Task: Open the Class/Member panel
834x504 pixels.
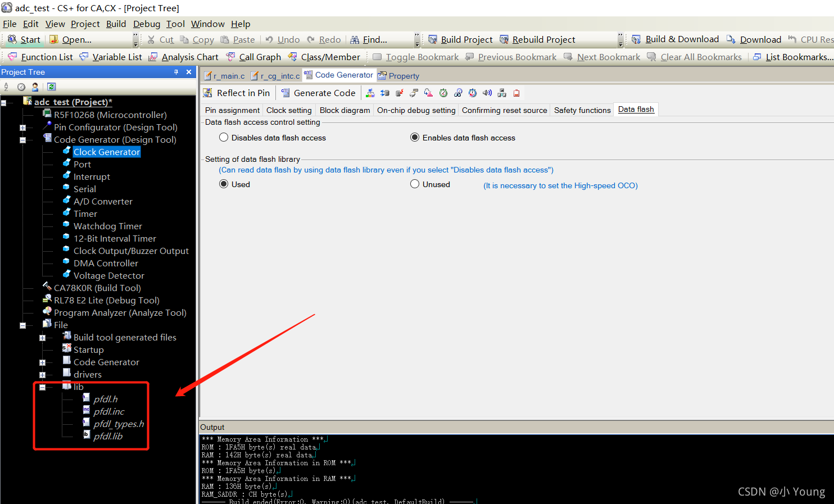Action: (324, 57)
